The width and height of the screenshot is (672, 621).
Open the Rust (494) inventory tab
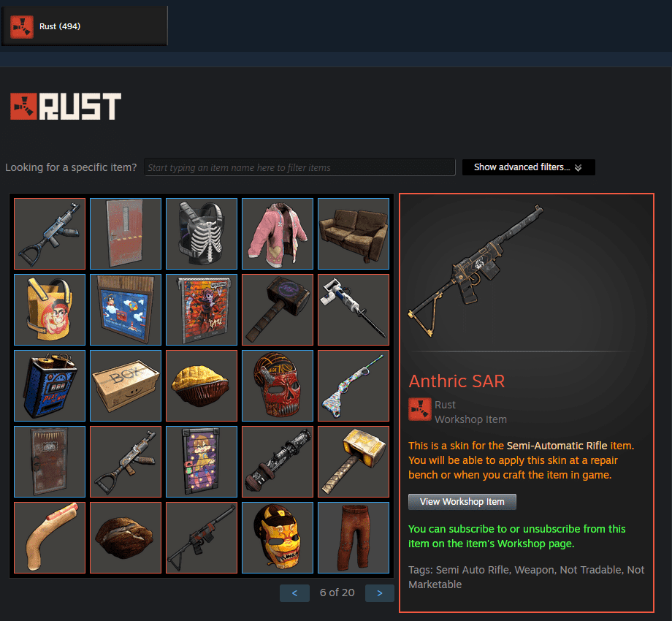point(85,26)
